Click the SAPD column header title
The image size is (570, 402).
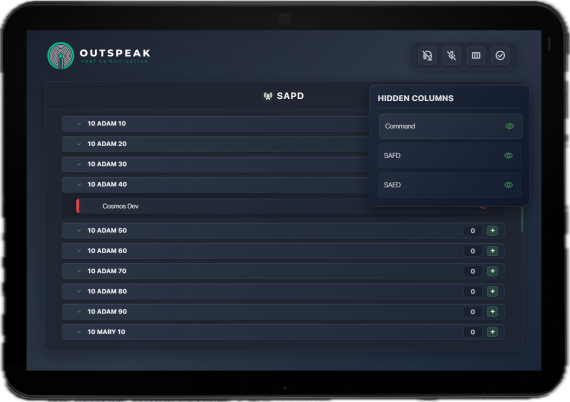[290, 96]
